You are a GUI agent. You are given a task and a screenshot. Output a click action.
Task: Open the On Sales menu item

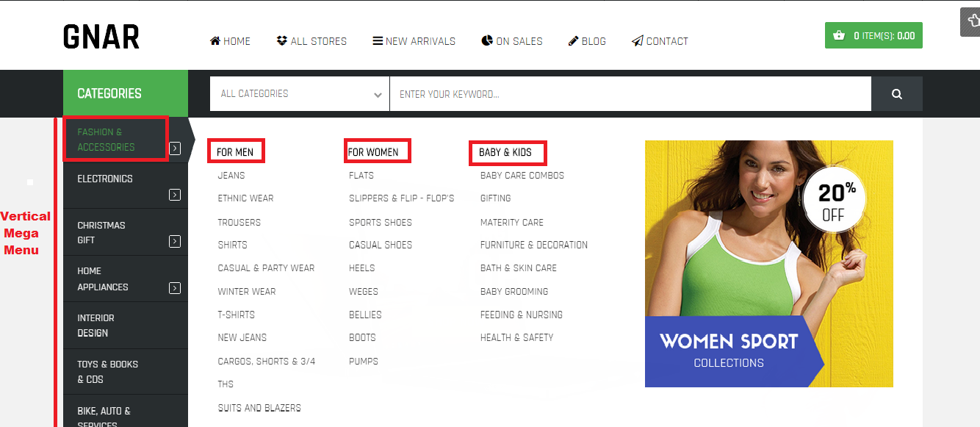(512, 41)
